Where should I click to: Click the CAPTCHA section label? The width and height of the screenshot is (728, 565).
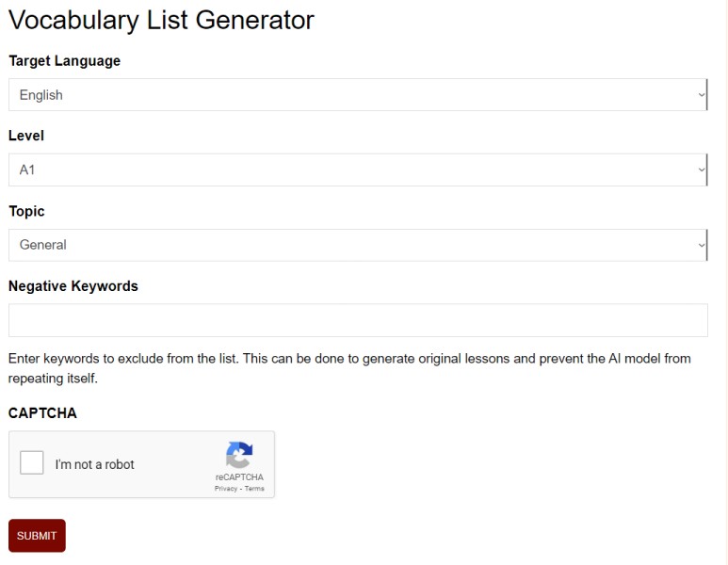pos(42,412)
